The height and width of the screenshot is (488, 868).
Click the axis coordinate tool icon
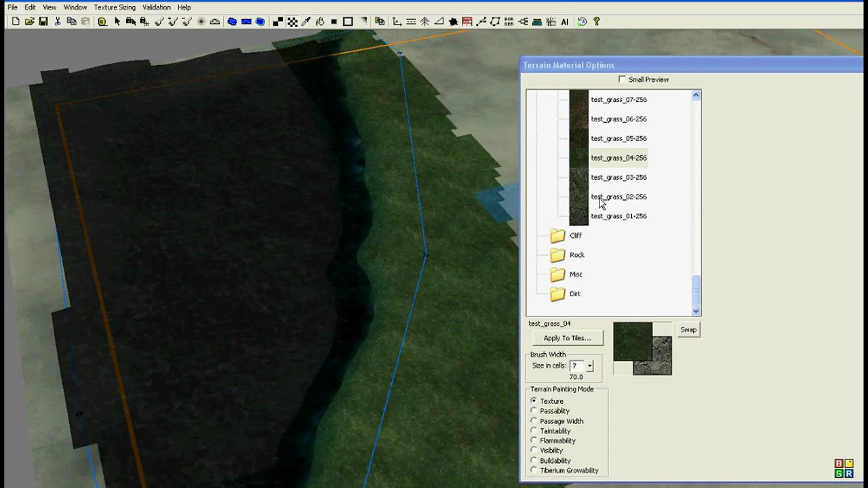coord(397,22)
